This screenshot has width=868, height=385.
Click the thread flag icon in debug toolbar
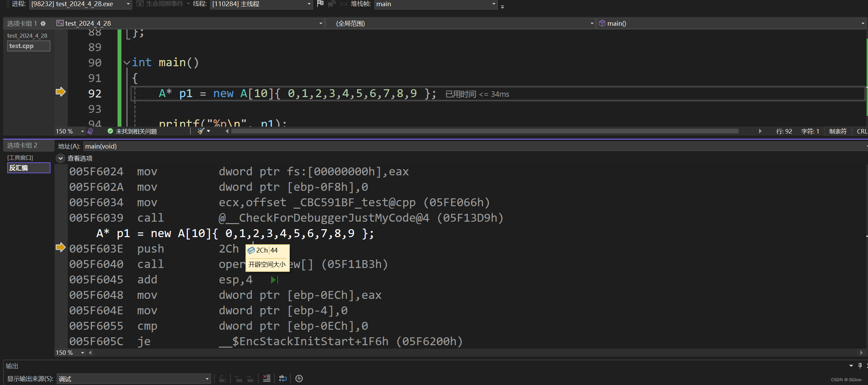pos(320,4)
